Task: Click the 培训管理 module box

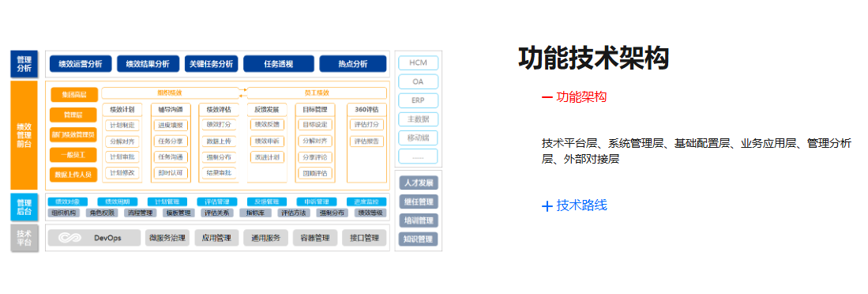Action: click(x=419, y=220)
